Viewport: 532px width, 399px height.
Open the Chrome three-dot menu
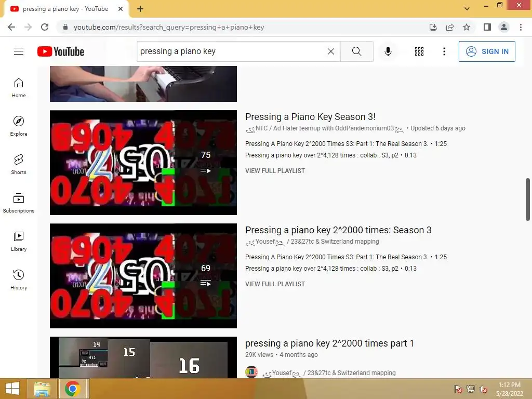(521, 27)
